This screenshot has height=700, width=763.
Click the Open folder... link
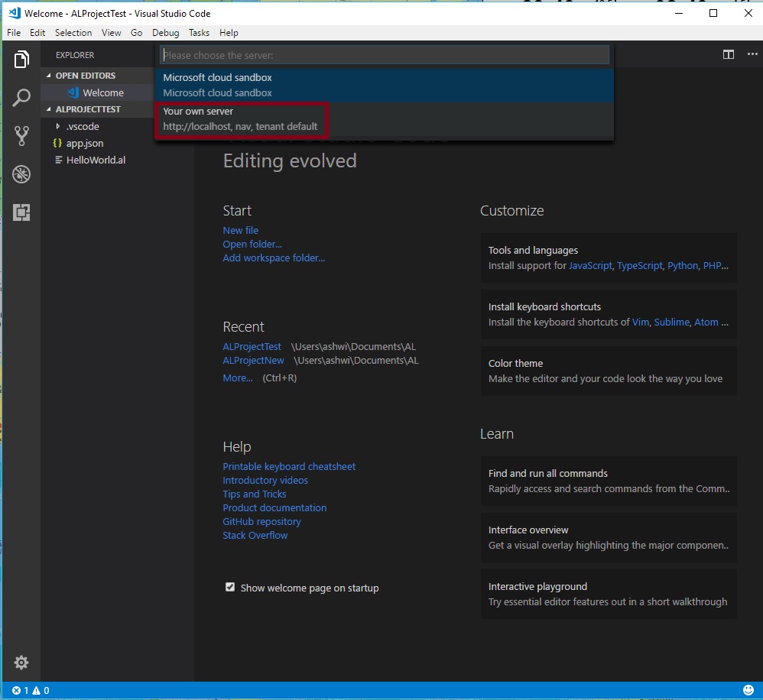pyautogui.click(x=252, y=244)
